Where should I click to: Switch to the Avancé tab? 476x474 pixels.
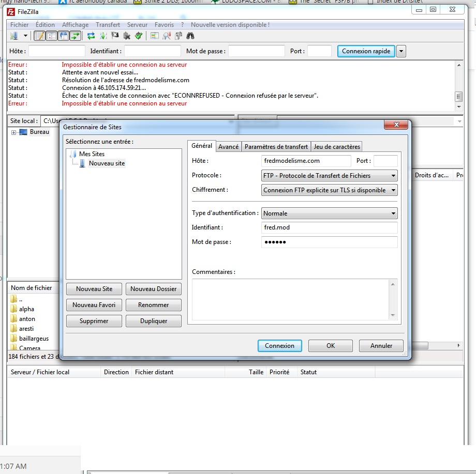[228, 147]
